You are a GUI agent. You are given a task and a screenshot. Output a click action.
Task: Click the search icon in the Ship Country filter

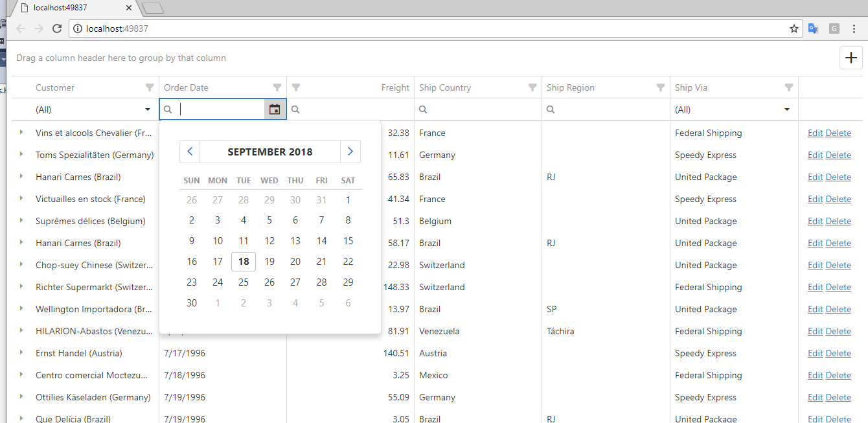(422, 109)
